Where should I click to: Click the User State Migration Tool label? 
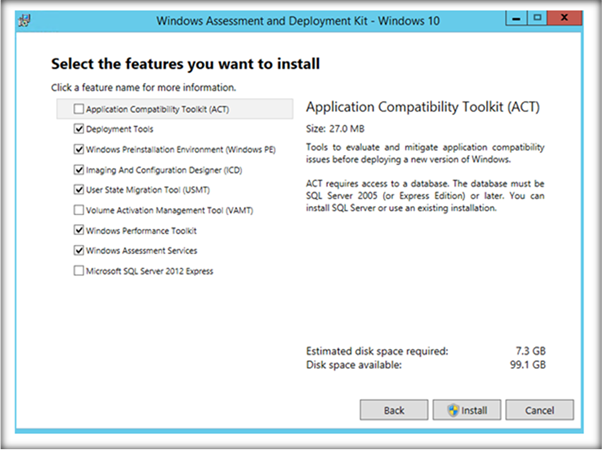pos(148,189)
